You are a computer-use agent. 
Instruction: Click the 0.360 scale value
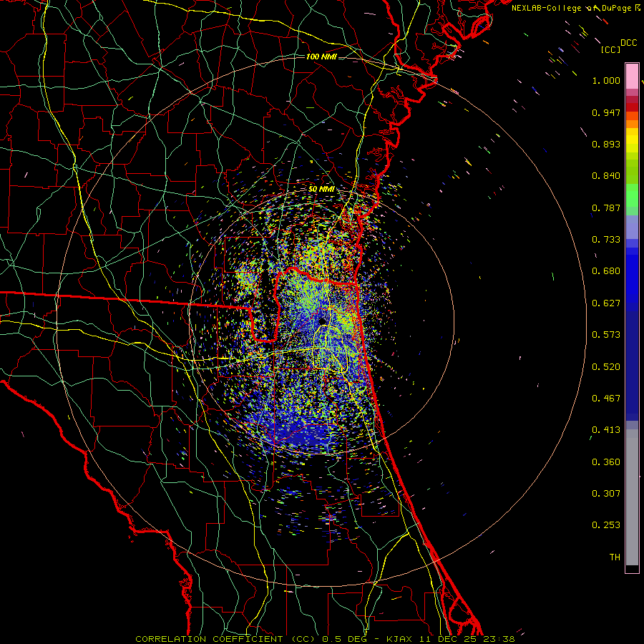pyautogui.click(x=606, y=462)
